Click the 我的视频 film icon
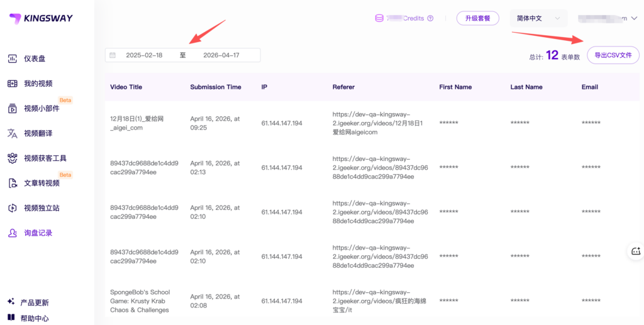 [12, 84]
